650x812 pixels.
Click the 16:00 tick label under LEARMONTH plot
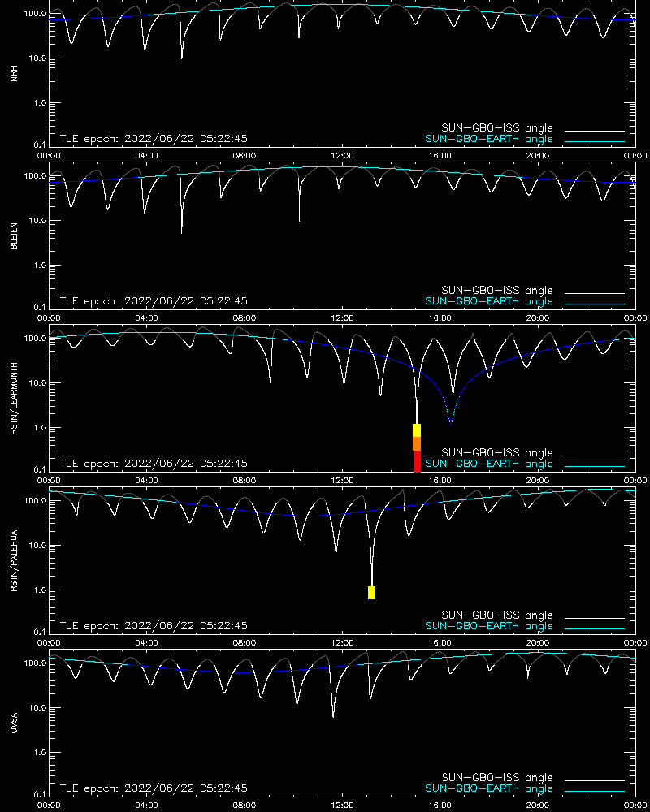440,480
